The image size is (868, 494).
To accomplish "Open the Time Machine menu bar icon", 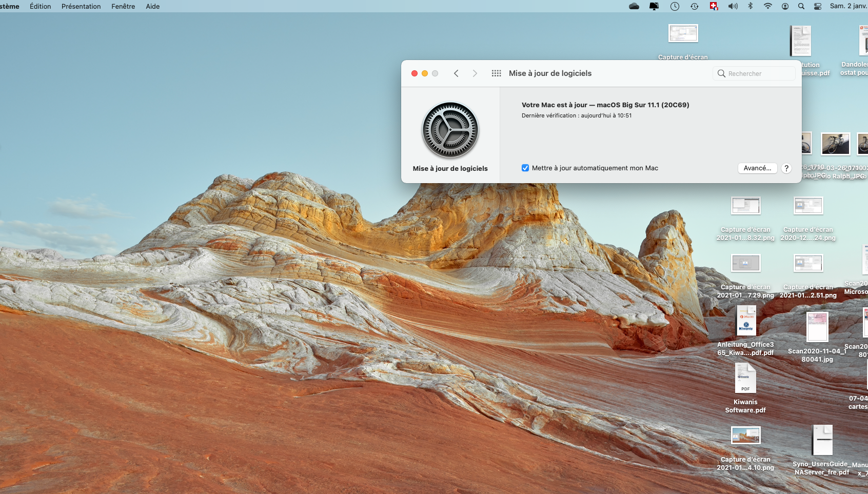I will [694, 6].
